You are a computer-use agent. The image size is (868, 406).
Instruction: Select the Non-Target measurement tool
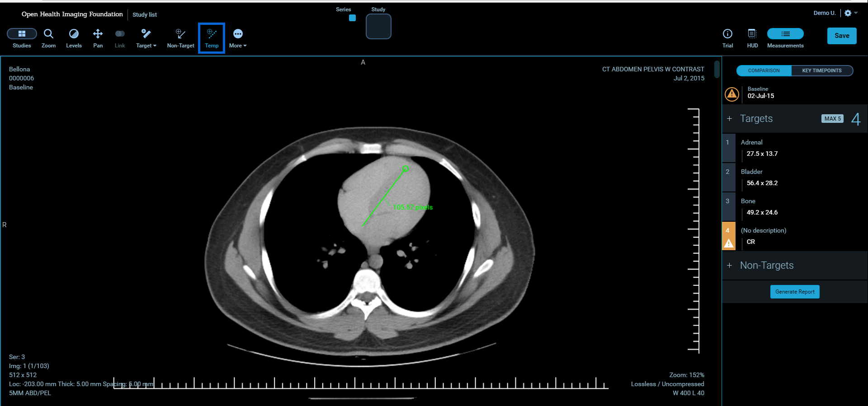tap(180, 38)
